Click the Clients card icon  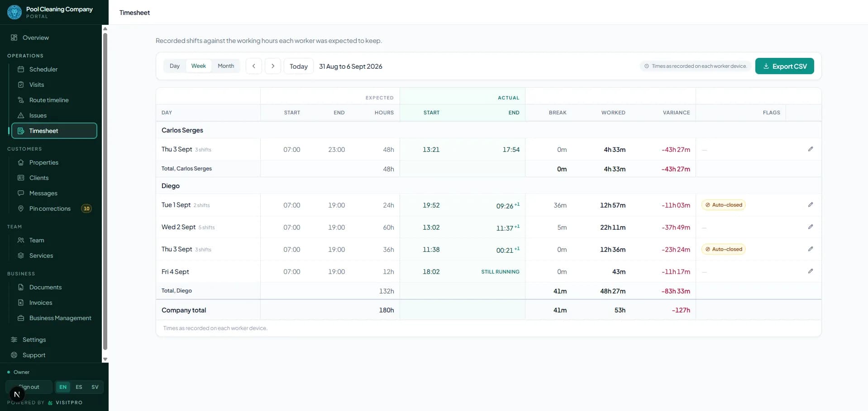point(21,178)
